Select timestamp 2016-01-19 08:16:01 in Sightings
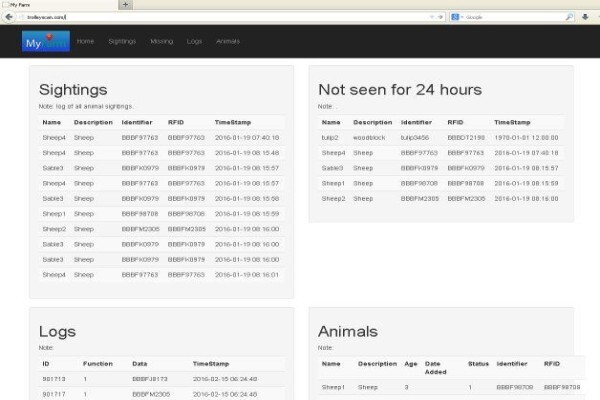 tap(247, 274)
